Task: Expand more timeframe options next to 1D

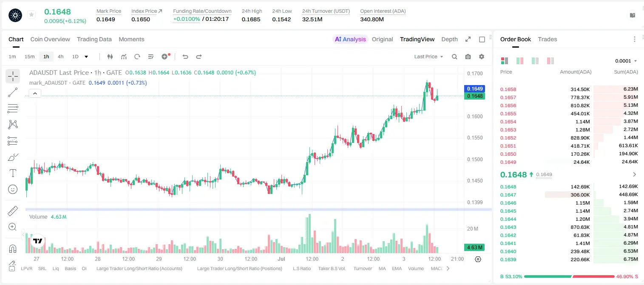Action: tap(86, 57)
